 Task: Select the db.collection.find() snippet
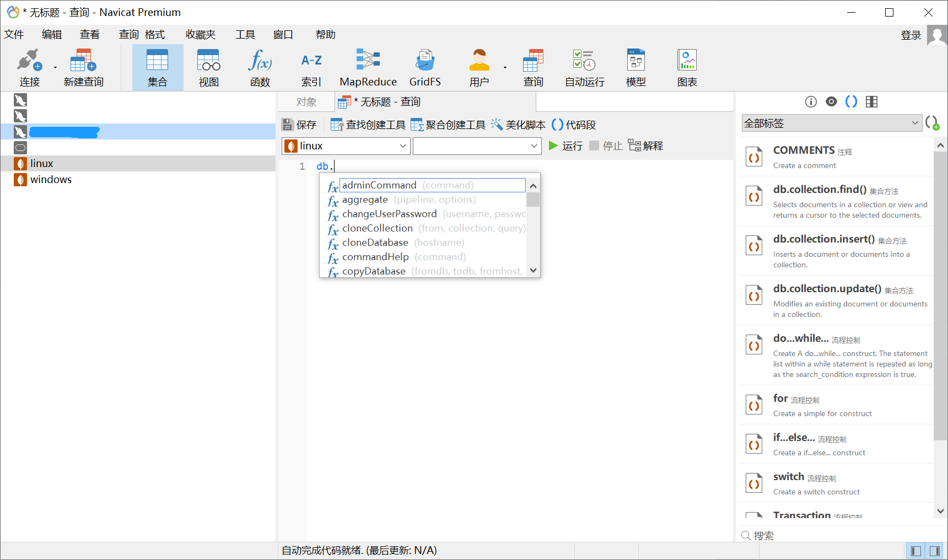[836, 201]
